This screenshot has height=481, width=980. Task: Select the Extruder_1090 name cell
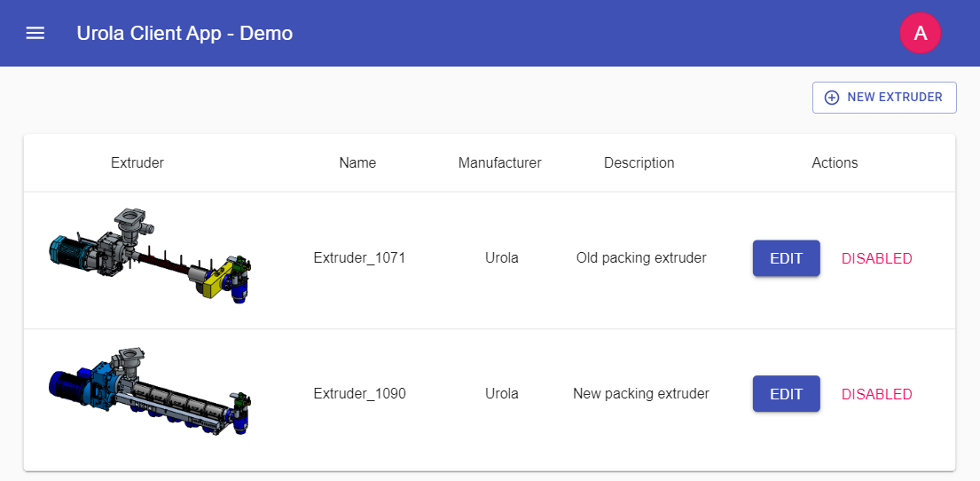[x=359, y=394]
